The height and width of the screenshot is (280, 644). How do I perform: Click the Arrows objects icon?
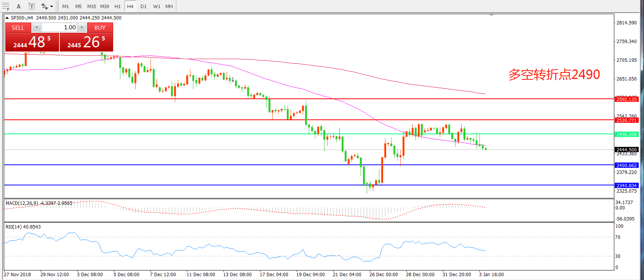click(x=45, y=6)
